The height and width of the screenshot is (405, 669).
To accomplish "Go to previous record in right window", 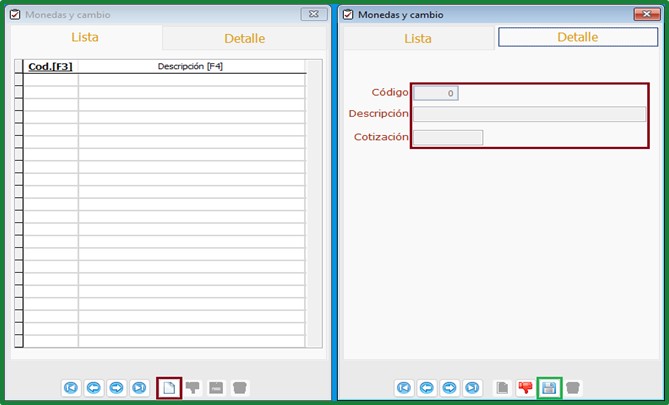I will (426, 388).
